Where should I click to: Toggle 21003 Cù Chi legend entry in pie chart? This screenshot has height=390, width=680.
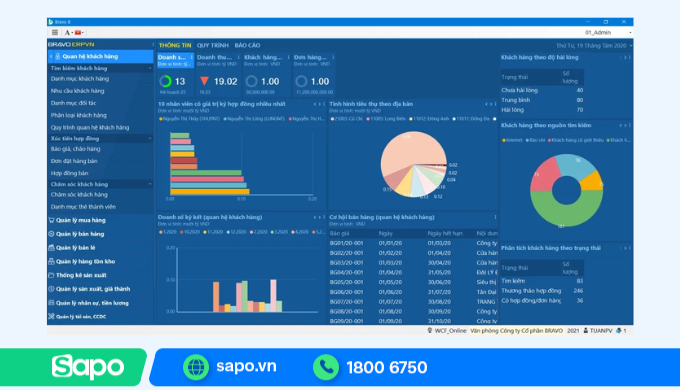click(x=347, y=119)
